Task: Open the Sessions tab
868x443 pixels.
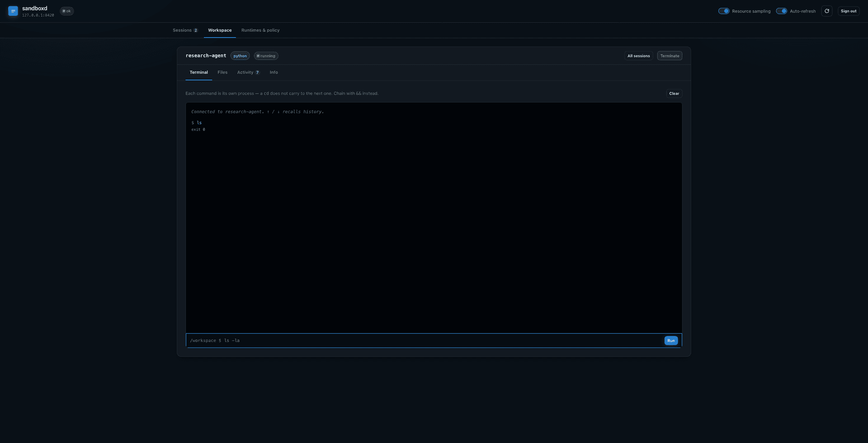Action: (x=185, y=30)
